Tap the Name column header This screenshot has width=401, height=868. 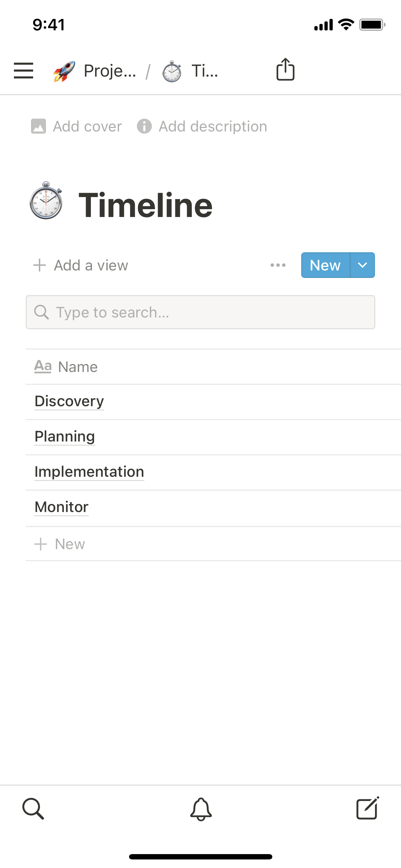pos(66,367)
